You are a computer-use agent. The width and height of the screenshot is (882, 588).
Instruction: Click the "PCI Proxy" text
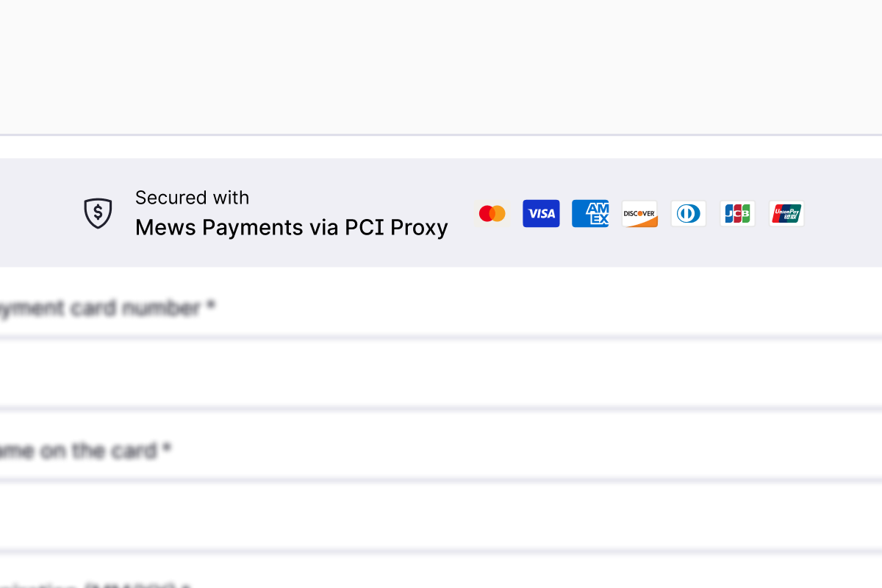click(x=396, y=228)
